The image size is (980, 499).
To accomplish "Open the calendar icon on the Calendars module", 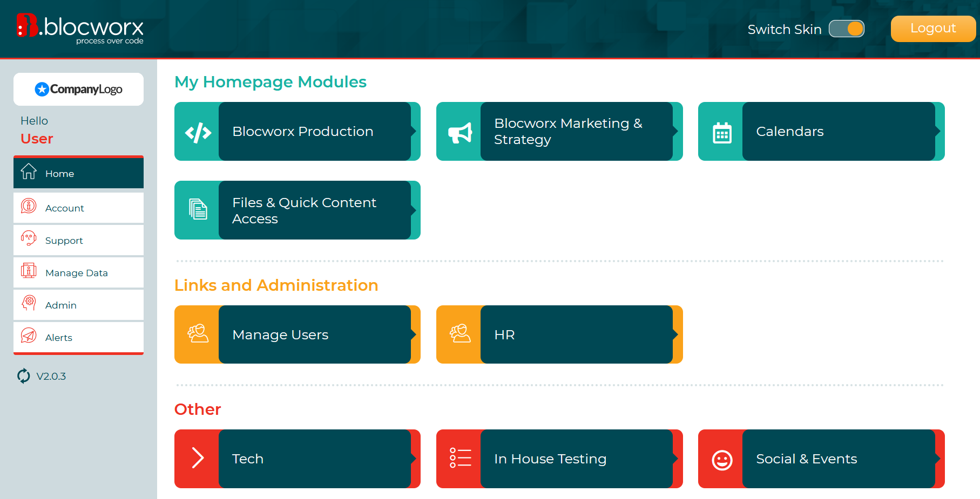I will (721, 131).
